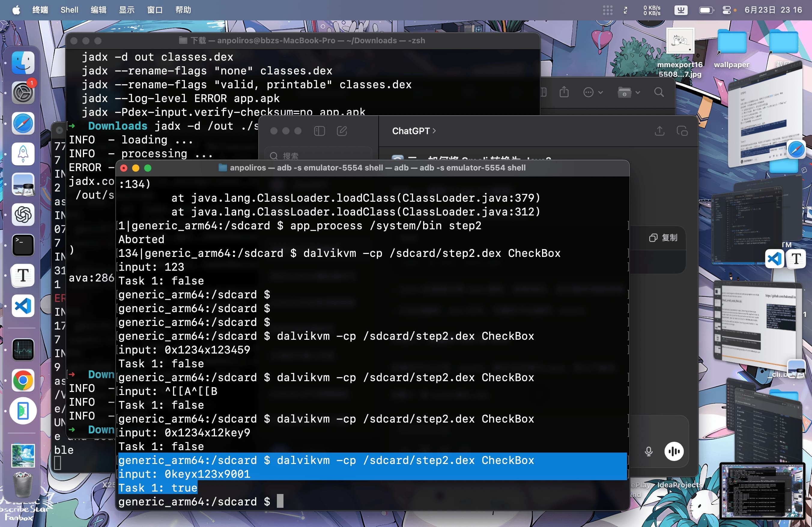This screenshot has height=527, width=812.
Task: Open Control Center toggles in menu bar
Action: click(726, 10)
